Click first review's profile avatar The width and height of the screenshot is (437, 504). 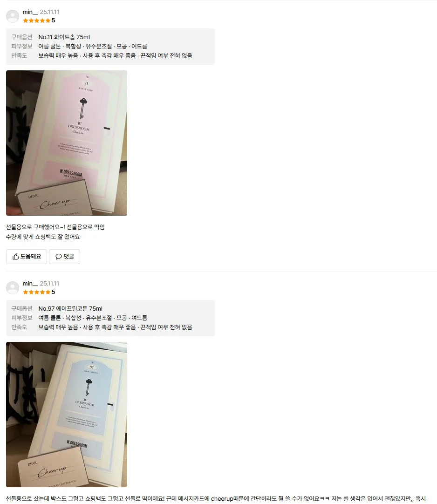(x=13, y=16)
